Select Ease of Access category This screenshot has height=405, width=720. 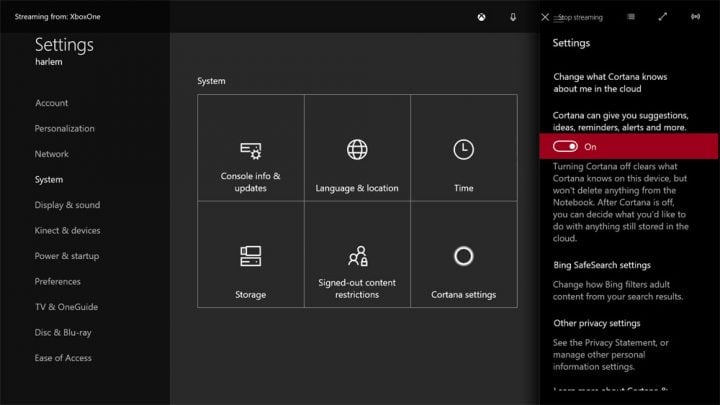pyautogui.click(x=63, y=358)
